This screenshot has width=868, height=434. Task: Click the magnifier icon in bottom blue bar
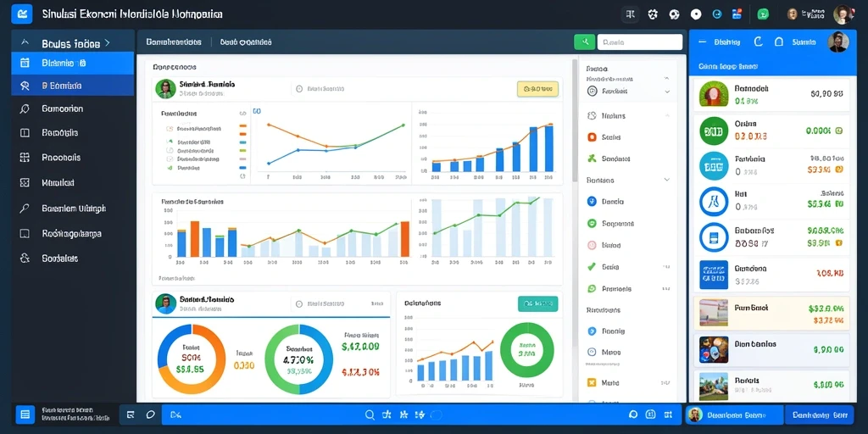tap(370, 415)
